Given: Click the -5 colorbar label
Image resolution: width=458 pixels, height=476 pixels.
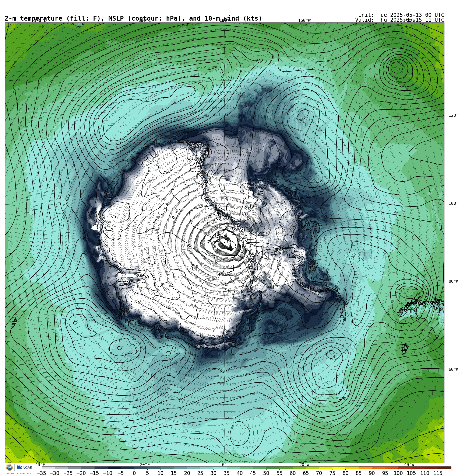Looking at the screenshot, I should [121, 473].
